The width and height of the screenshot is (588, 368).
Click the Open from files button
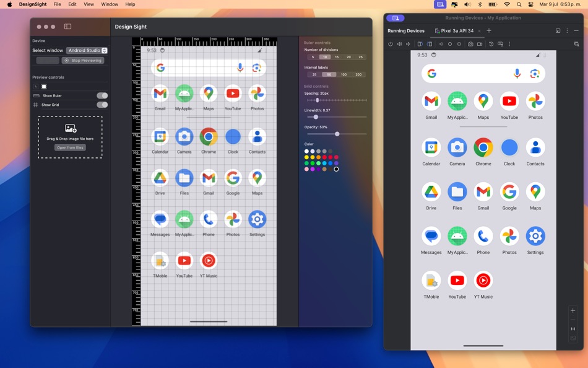69,147
